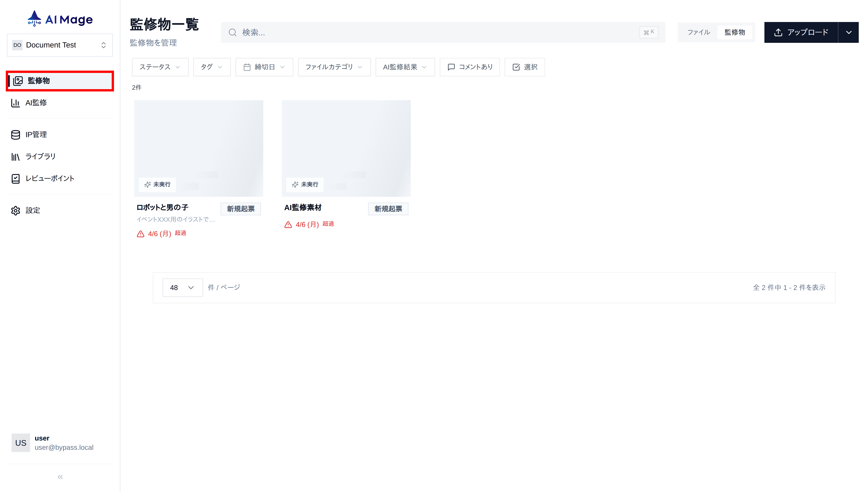The image size is (868, 492).
Task: Click the magnifier icon in search bar
Action: click(x=232, y=32)
